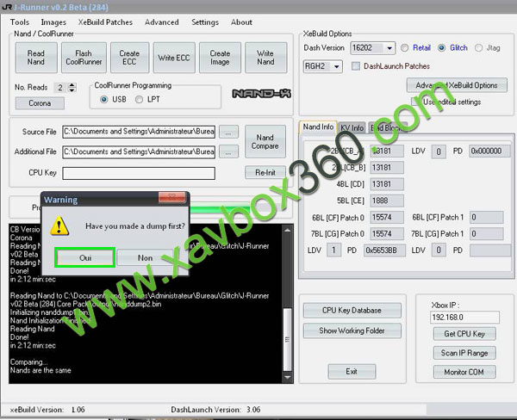Click the xeBuild Version status text
517x420 pixels.
click(x=47, y=410)
